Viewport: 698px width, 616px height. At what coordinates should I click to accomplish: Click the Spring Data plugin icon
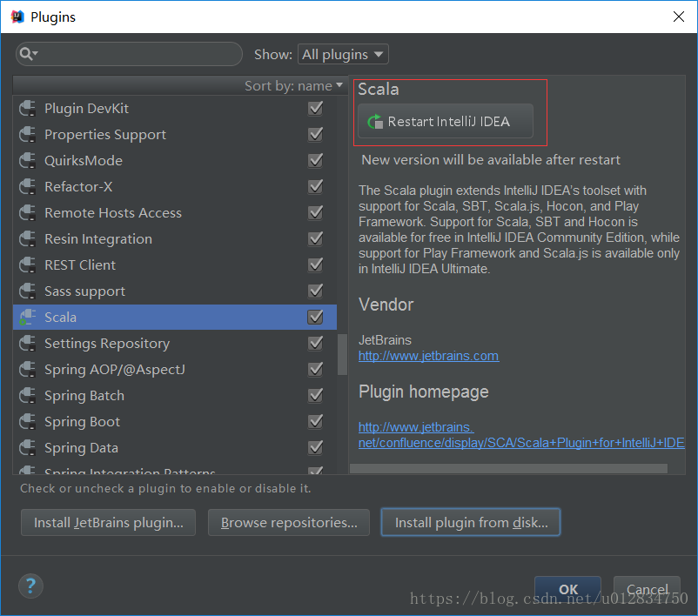click(x=28, y=448)
